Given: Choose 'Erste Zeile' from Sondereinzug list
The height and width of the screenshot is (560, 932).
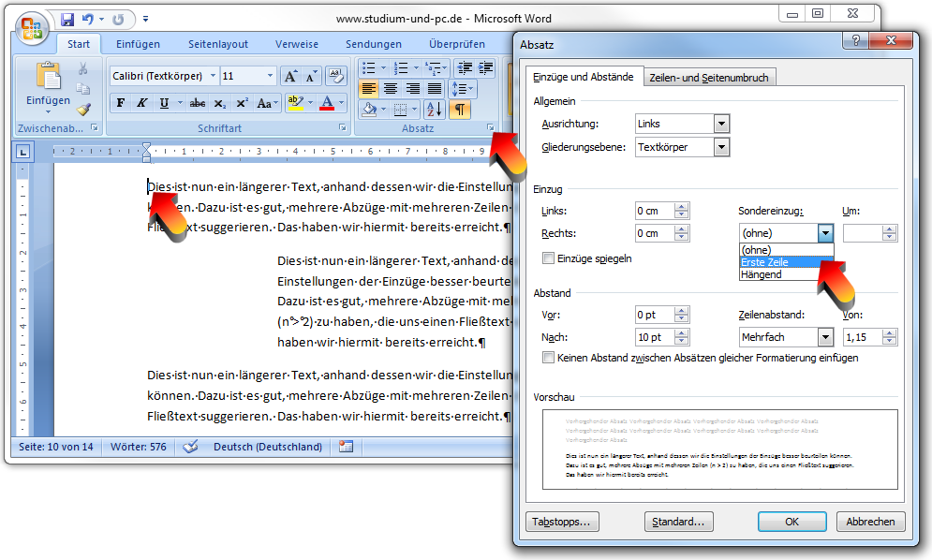Looking at the screenshot, I should (787, 262).
